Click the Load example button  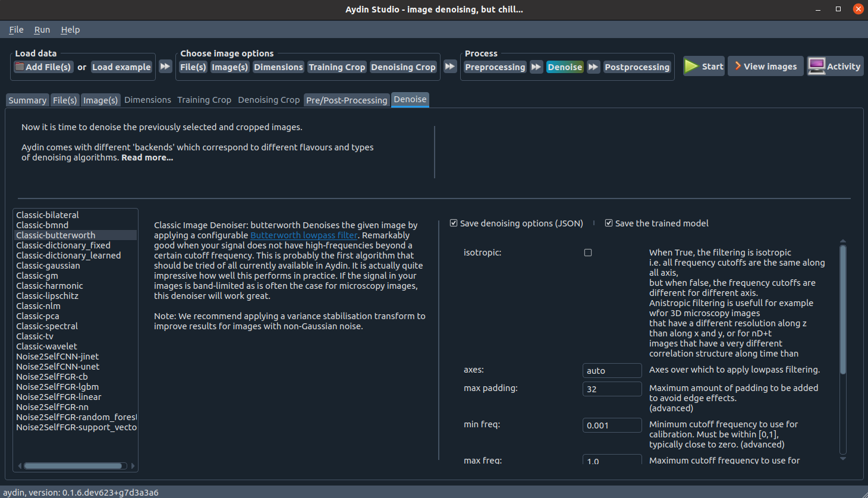pyautogui.click(x=121, y=67)
